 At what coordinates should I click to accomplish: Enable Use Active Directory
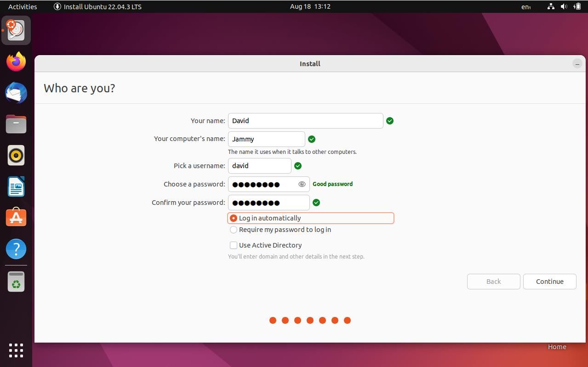(x=234, y=245)
